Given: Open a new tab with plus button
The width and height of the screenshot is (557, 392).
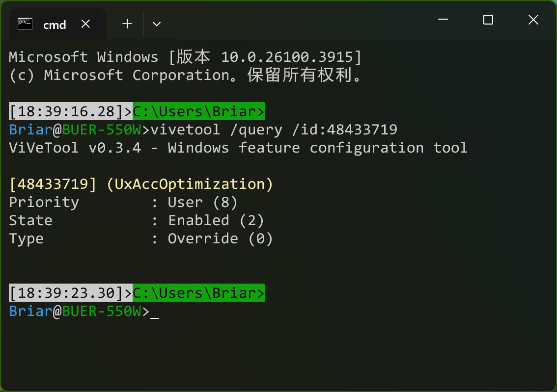Looking at the screenshot, I should click(127, 24).
